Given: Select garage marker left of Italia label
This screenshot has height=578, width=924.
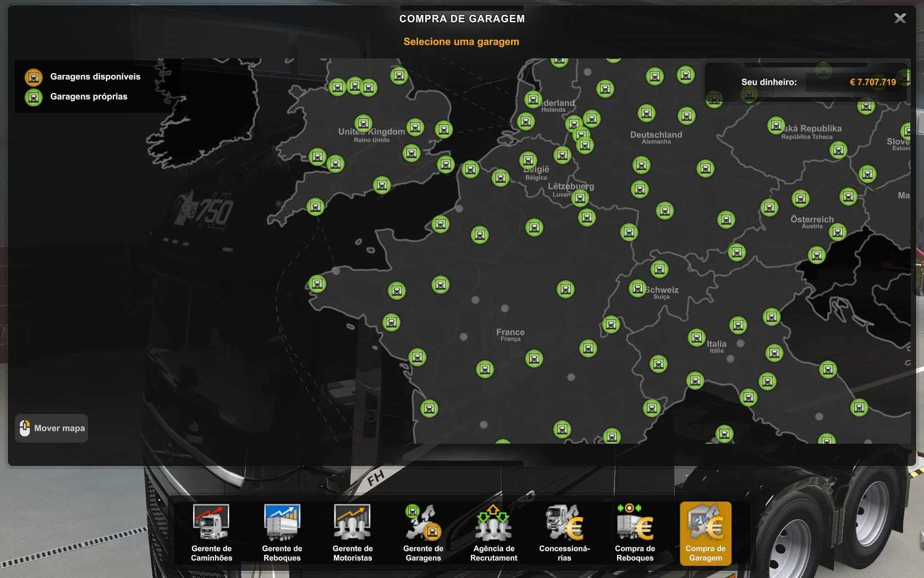Looking at the screenshot, I should tap(696, 337).
